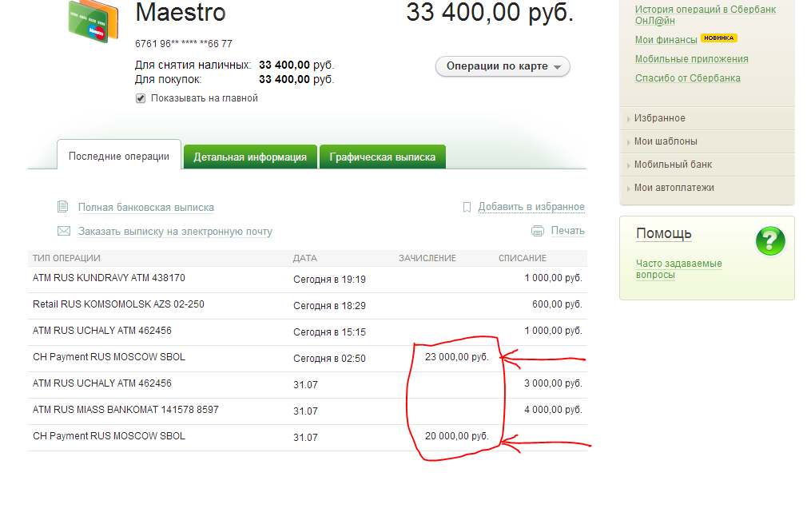Click the yellow НОВИНКА badge
The width and height of the screenshot is (807, 532).
pos(719,38)
